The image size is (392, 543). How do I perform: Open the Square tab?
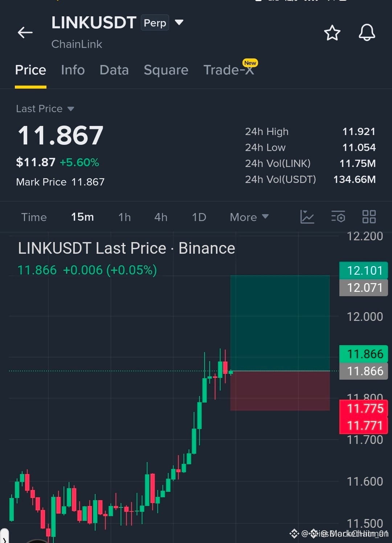(166, 70)
